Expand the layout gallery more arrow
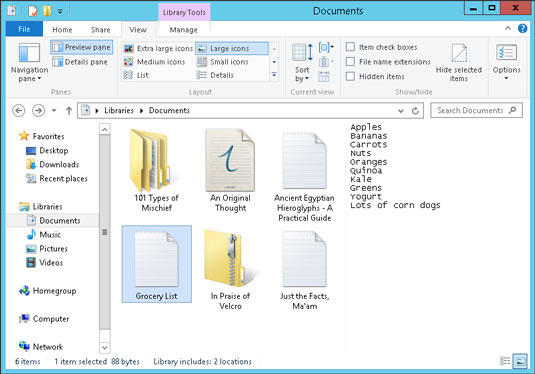Viewport: 535px width, 374px height. (274, 75)
